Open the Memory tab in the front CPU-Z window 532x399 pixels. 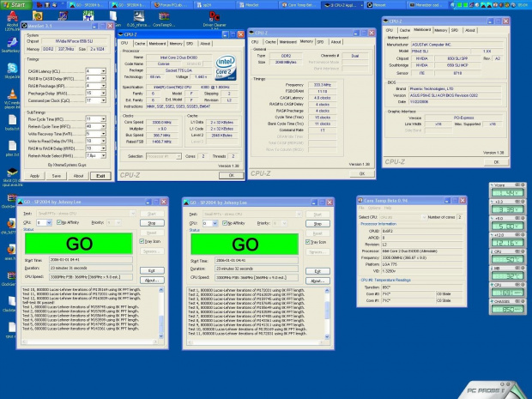pyautogui.click(x=176, y=44)
